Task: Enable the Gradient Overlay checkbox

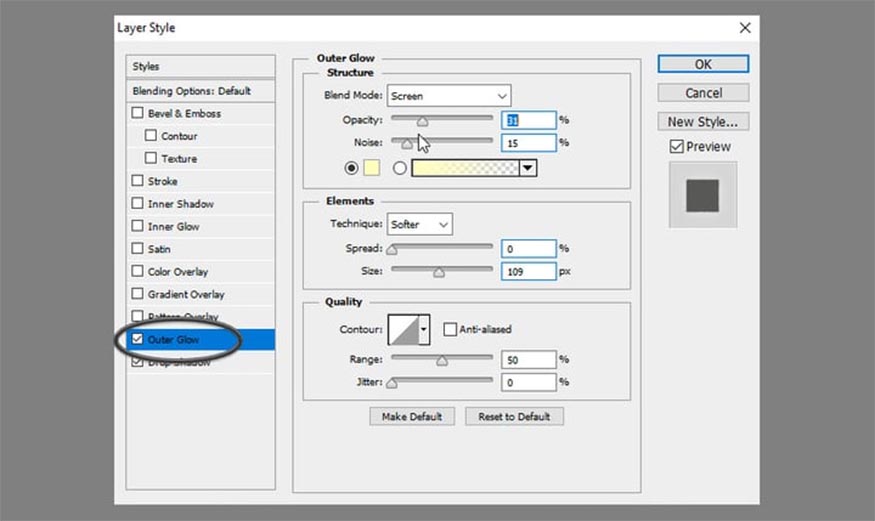Action: (137, 293)
